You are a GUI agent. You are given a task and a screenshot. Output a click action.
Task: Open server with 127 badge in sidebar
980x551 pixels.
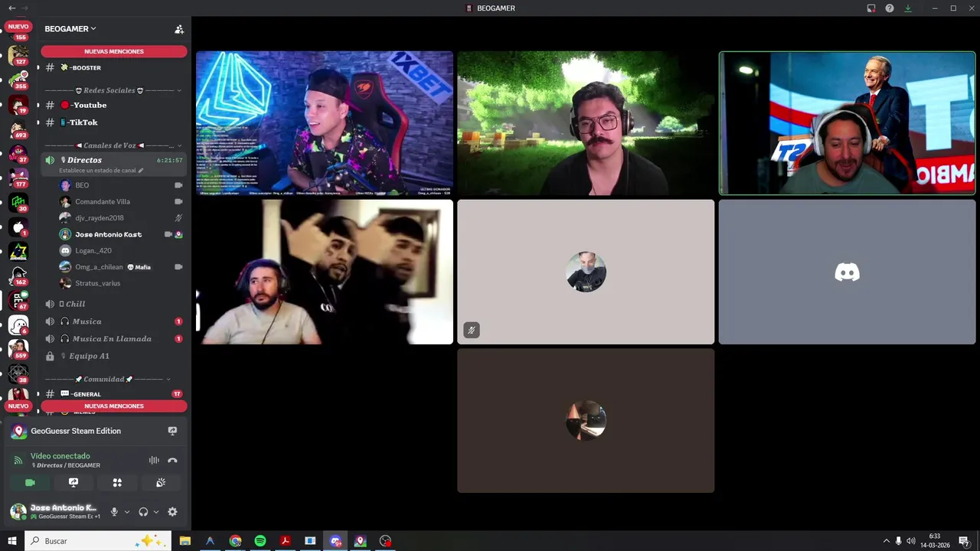coord(18,55)
